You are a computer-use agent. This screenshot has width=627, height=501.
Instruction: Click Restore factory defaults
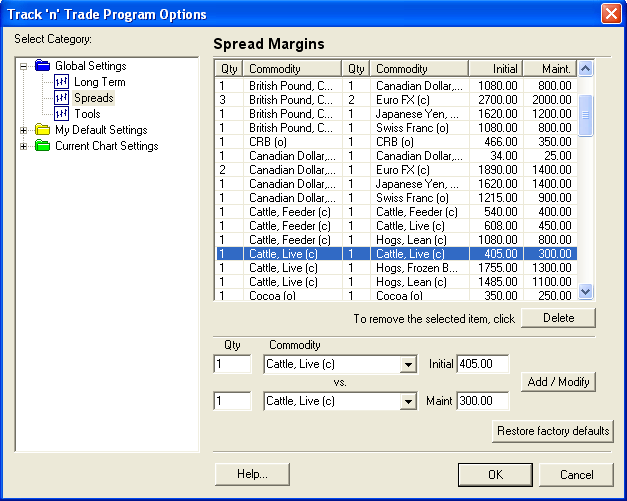click(x=552, y=431)
